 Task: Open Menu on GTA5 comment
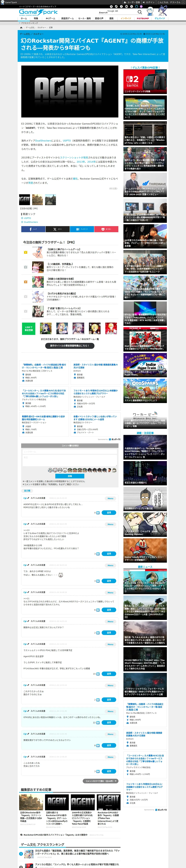(110, 711)
